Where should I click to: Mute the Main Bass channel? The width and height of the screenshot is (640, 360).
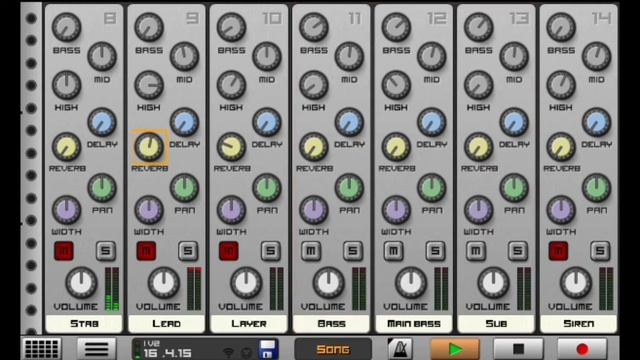pos(394,251)
